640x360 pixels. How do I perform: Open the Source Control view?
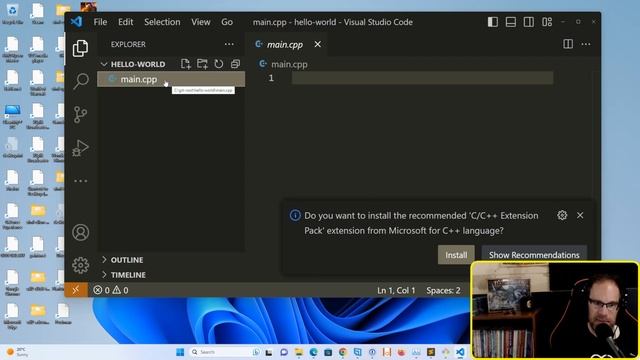80,115
